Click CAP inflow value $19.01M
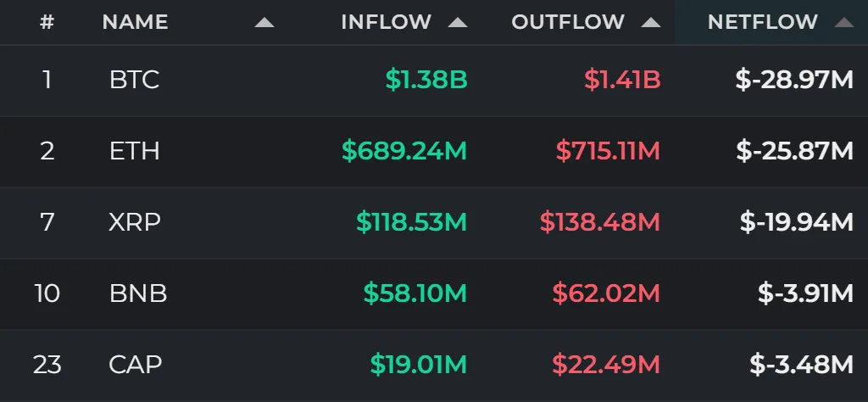Image resolution: width=868 pixels, height=402 pixels. (419, 365)
